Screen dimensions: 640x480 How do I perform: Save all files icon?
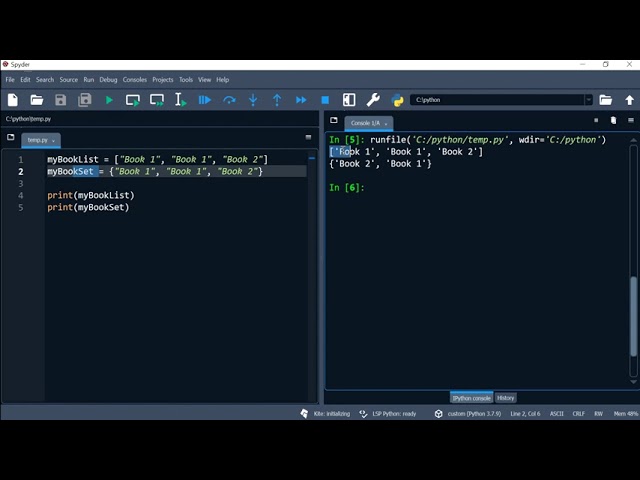(84, 100)
